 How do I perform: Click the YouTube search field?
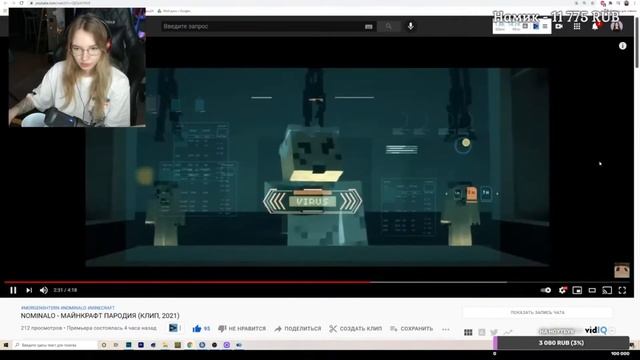tap(261, 26)
